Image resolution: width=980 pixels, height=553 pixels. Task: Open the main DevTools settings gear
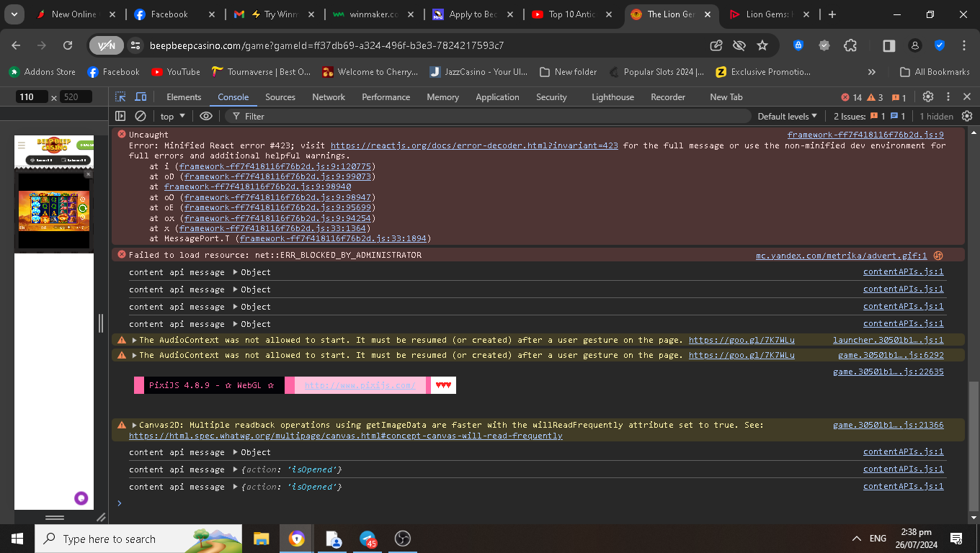tap(928, 96)
